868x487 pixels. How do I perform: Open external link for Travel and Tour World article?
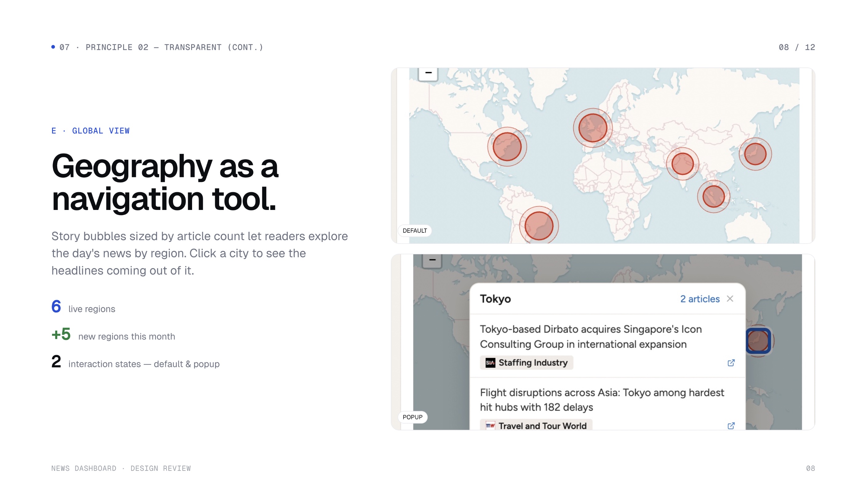[731, 426]
